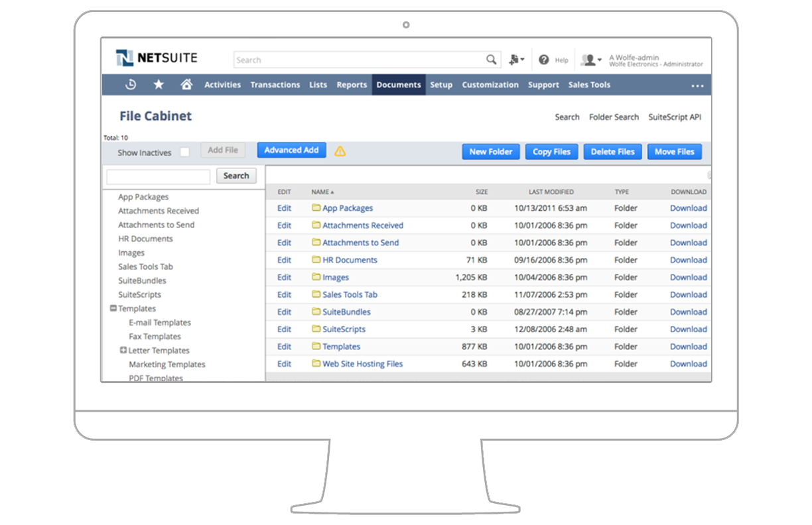Sort by the Last Modified column header
This screenshot has width=812, height=525.
point(551,192)
